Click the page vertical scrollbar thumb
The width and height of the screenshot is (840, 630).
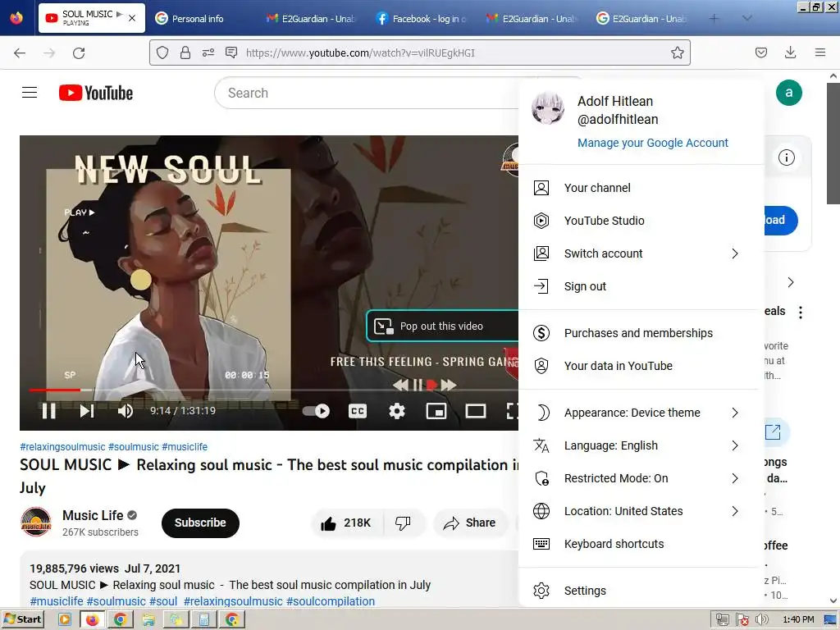pos(833,144)
